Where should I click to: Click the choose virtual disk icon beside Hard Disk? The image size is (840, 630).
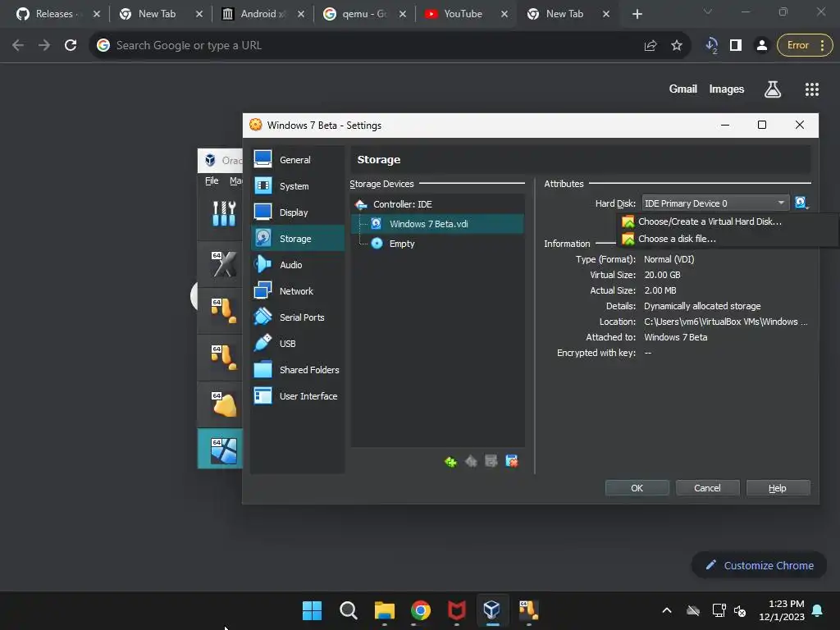[x=801, y=203]
